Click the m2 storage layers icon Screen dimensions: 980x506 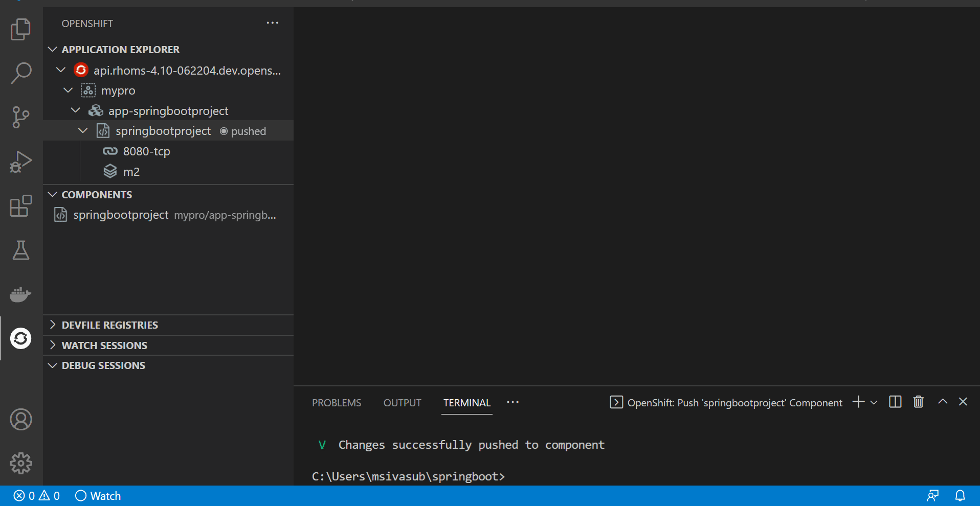tap(110, 171)
